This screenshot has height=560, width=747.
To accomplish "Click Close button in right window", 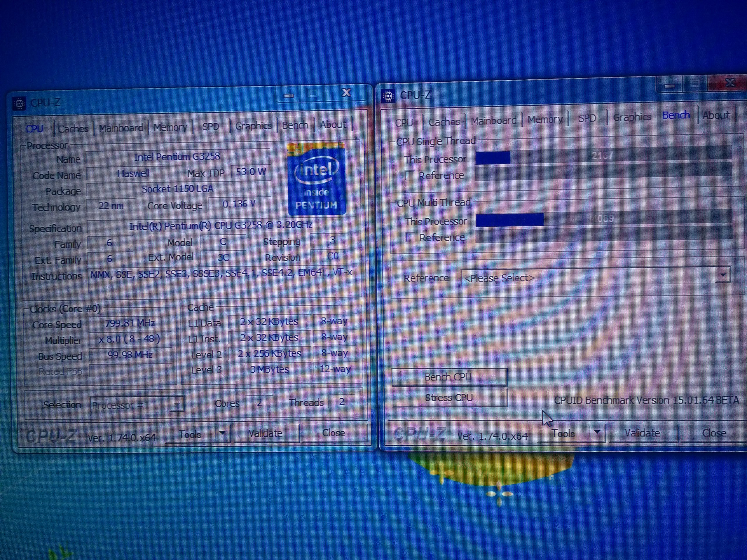I will [x=714, y=433].
